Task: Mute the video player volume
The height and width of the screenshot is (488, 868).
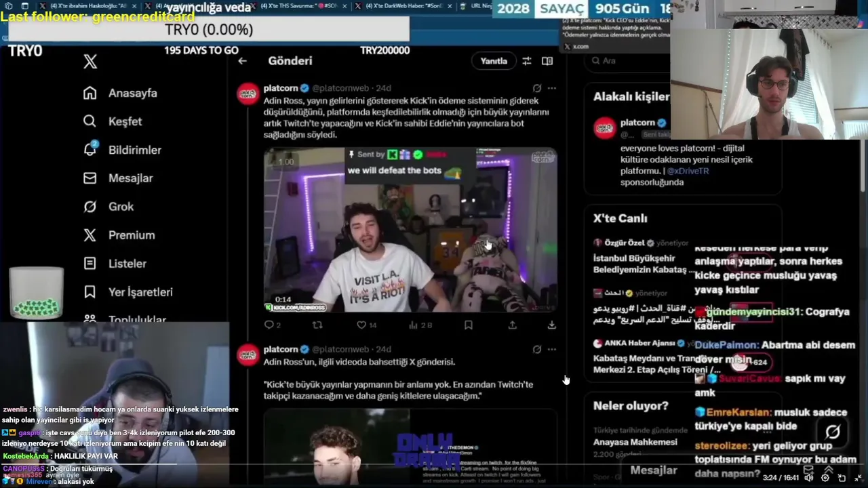Action: (808, 478)
